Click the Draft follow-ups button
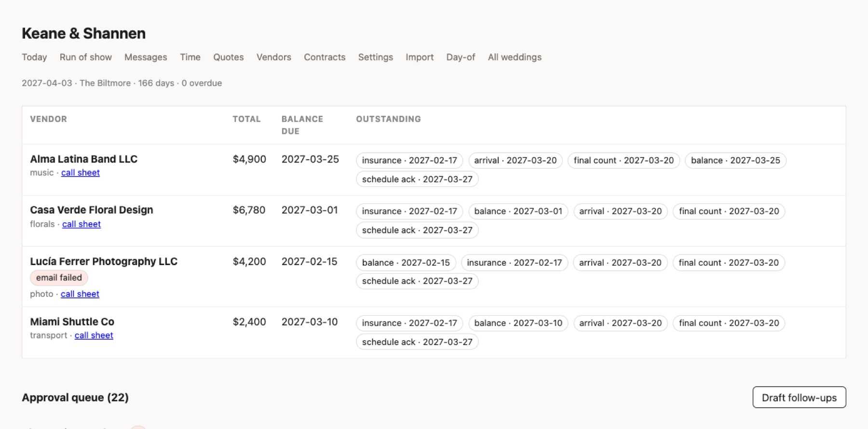 [799, 398]
